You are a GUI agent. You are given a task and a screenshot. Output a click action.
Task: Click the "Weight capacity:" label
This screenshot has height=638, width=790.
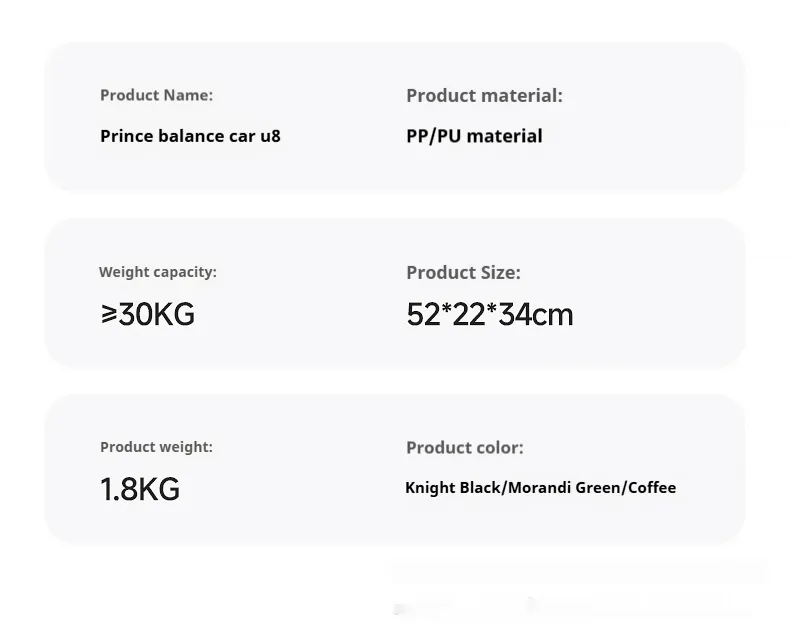coord(157,272)
